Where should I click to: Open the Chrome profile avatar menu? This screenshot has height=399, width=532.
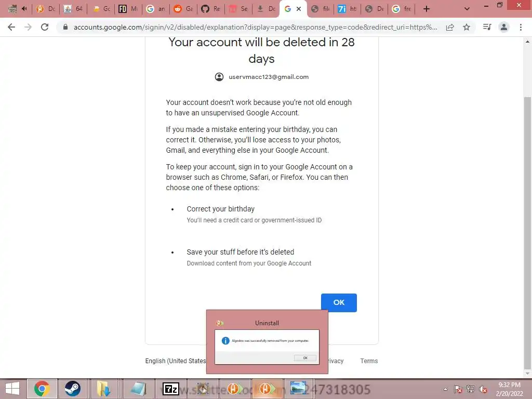(504, 27)
